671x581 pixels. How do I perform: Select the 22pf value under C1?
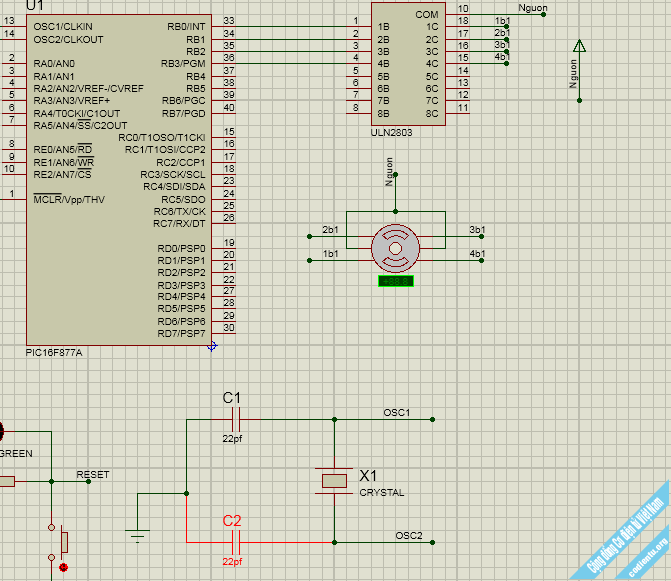coord(232,438)
